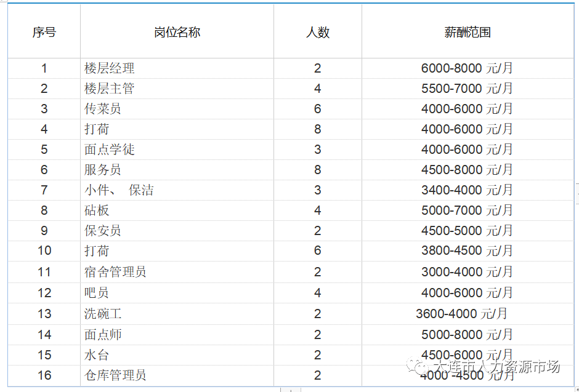Click salary 5000-7000 元/月
This screenshot has width=579, height=392.
click(467, 210)
